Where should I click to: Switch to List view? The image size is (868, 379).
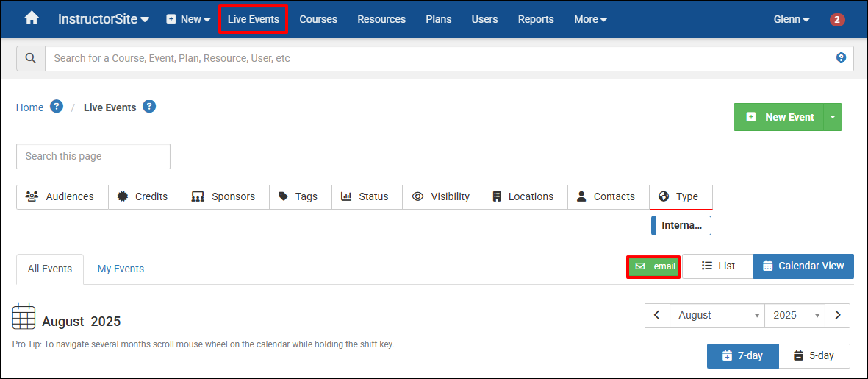[x=718, y=266]
